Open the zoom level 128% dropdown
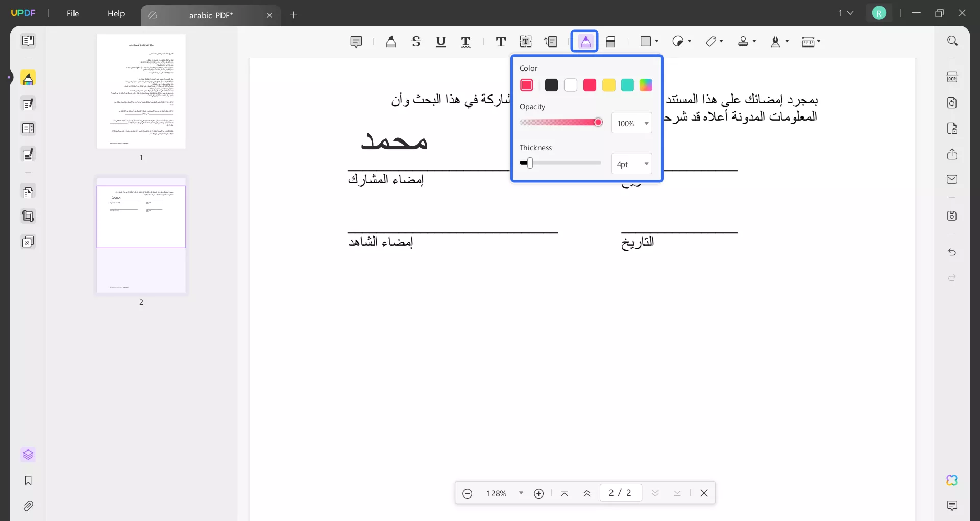 tap(504, 493)
